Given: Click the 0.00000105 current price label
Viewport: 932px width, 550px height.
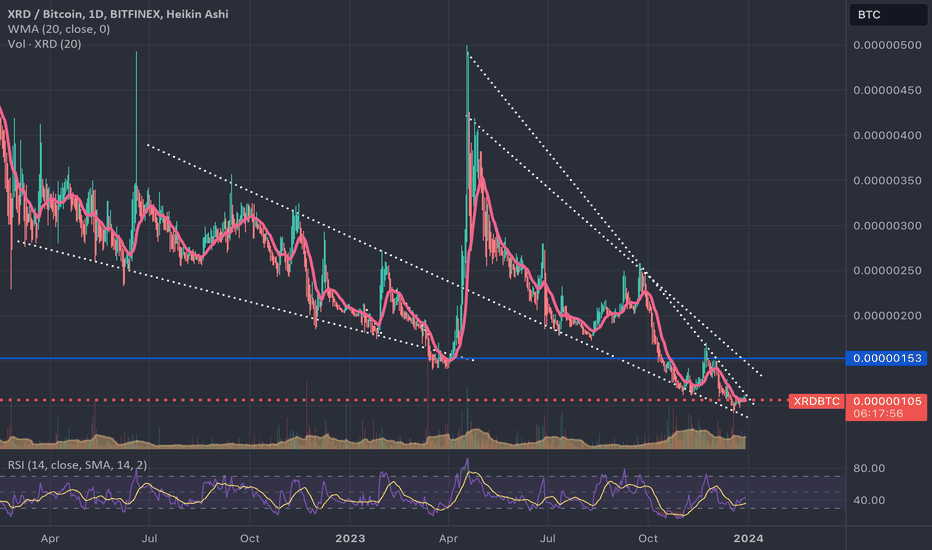Looking at the screenshot, I should 887,401.
